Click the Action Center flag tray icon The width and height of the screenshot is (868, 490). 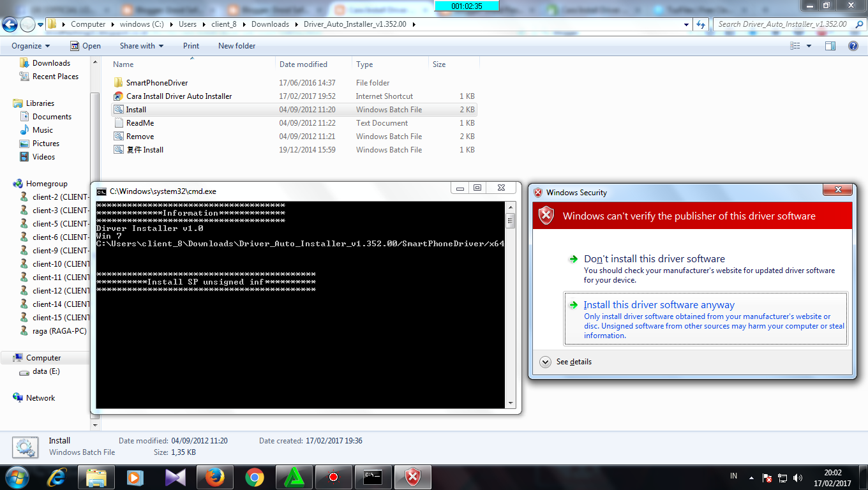click(768, 477)
